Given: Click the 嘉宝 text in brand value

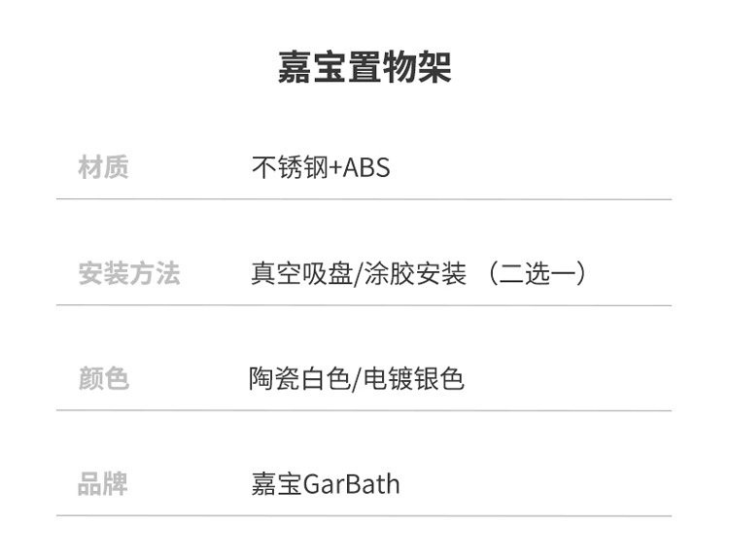Looking at the screenshot, I should [x=277, y=483].
